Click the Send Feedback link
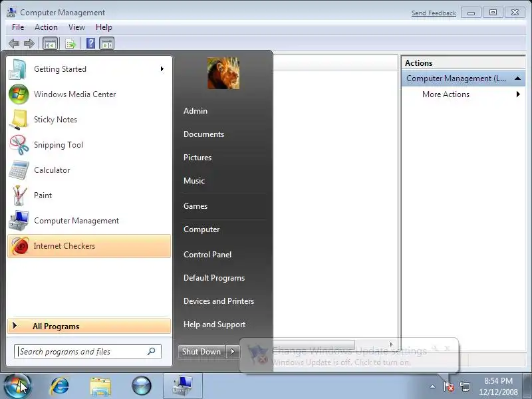The image size is (532, 399). coord(434,13)
